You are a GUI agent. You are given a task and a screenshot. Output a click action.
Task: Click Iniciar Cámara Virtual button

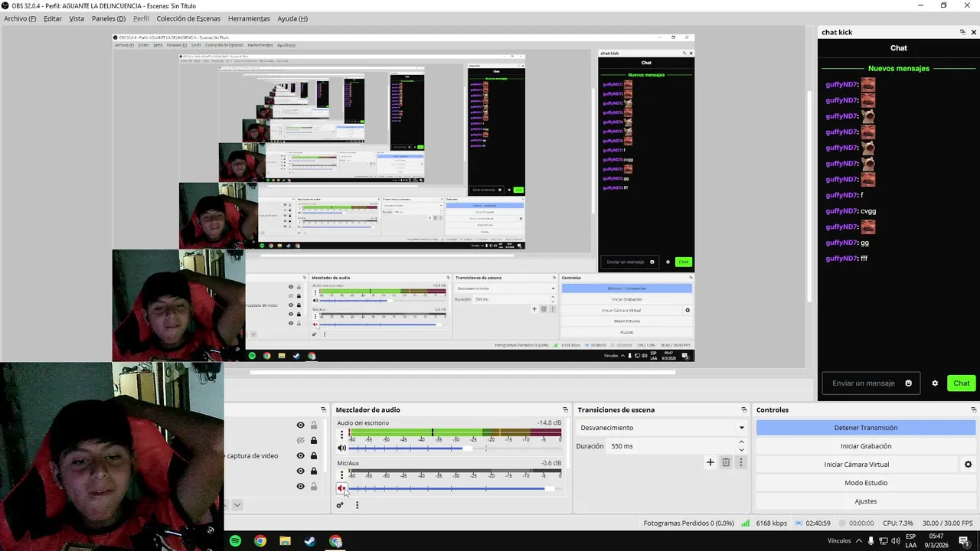(x=857, y=465)
